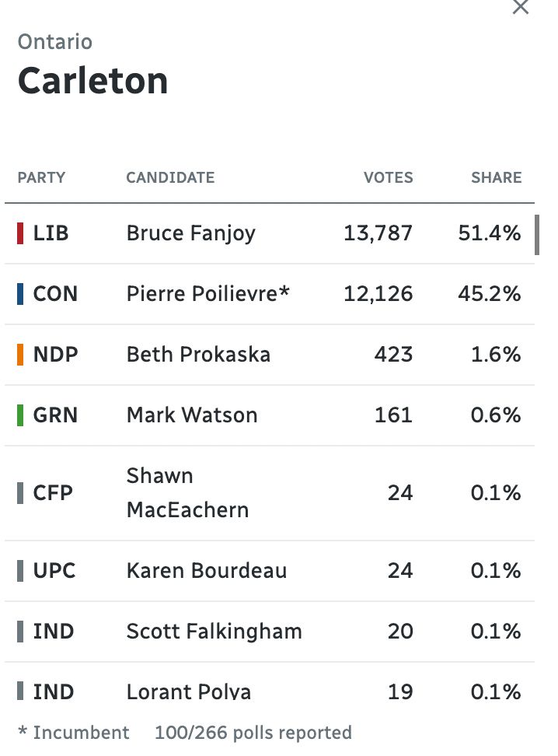558x756 pixels.
Task: Click the green GRN party color bar
Action: click(x=20, y=415)
